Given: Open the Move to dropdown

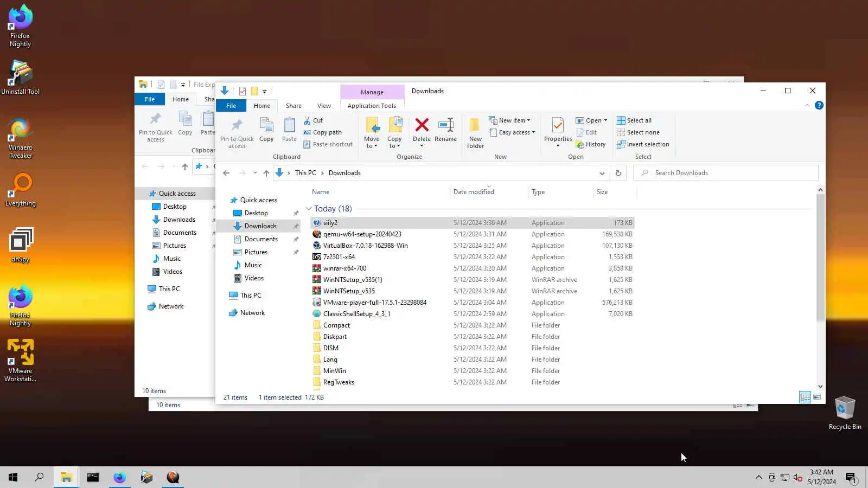Looking at the screenshot, I should point(372,133).
